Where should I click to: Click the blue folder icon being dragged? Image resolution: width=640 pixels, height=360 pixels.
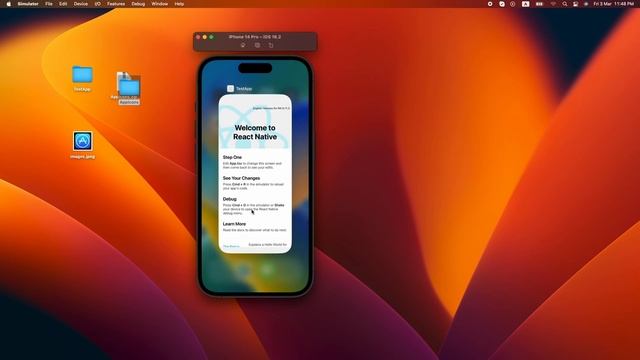tap(130, 87)
